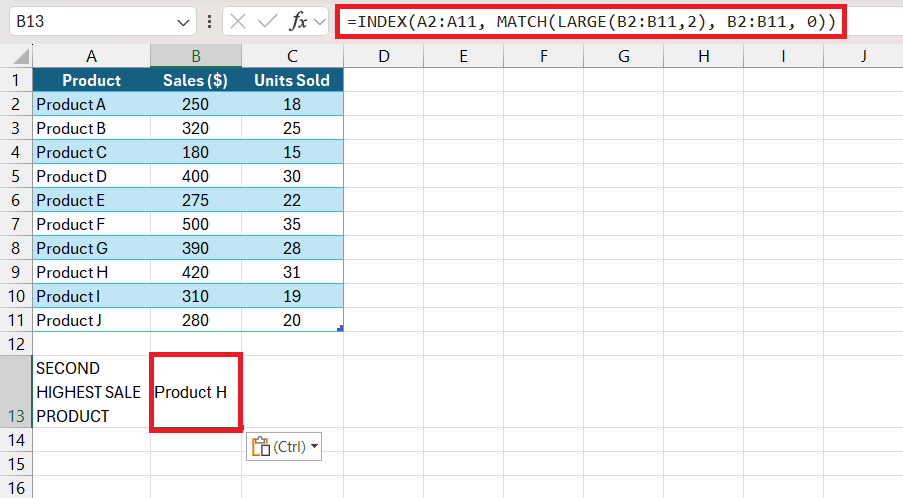The image size is (903, 498).
Task: Click the table resize handle below Units Sold
Action: 340,328
